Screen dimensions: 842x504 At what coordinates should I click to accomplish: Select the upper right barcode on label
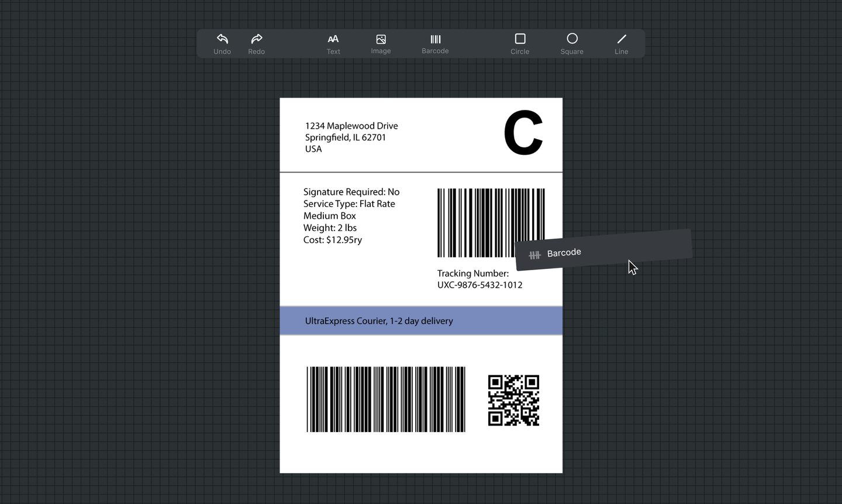pos(491,223)
